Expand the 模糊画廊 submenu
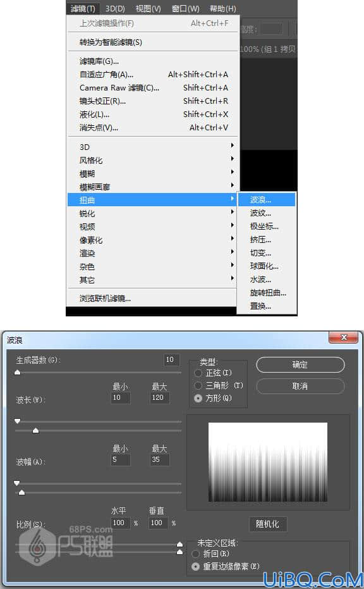This screenshot has height=589, width=364. pyautogui.click(x=153, y=187)
